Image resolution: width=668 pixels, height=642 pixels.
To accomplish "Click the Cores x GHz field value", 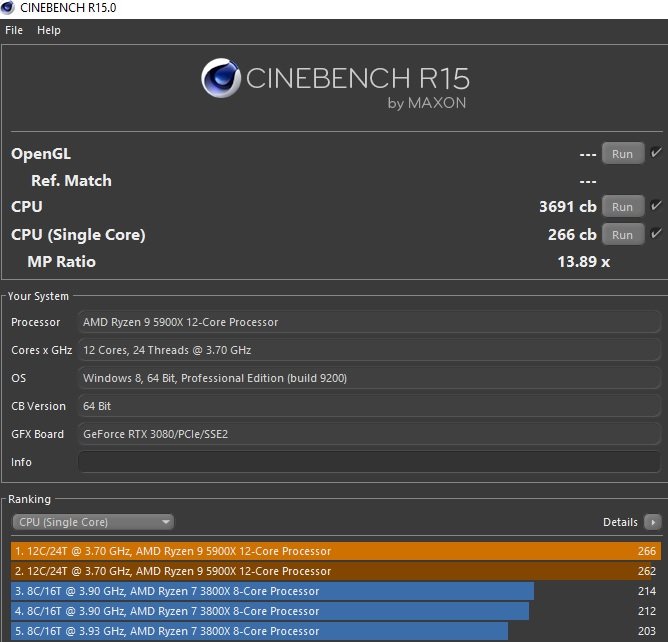I will (369, 350).
